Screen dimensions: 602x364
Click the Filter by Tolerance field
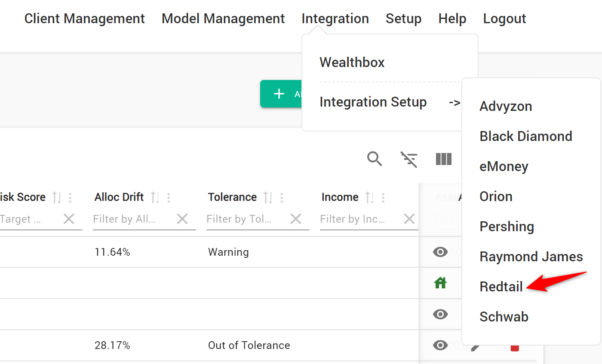pyautogui.click(x=246, y=219)
